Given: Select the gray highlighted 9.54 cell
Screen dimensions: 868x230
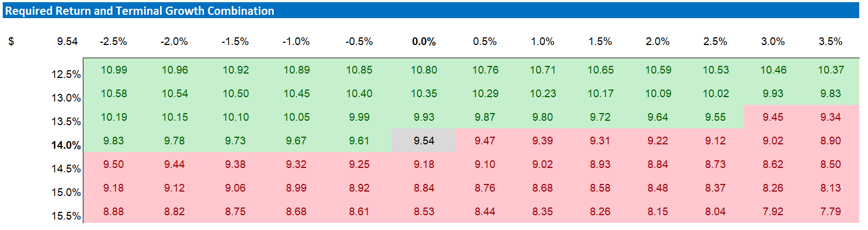Looking at the screenshot, I should (x=424, y=141).
